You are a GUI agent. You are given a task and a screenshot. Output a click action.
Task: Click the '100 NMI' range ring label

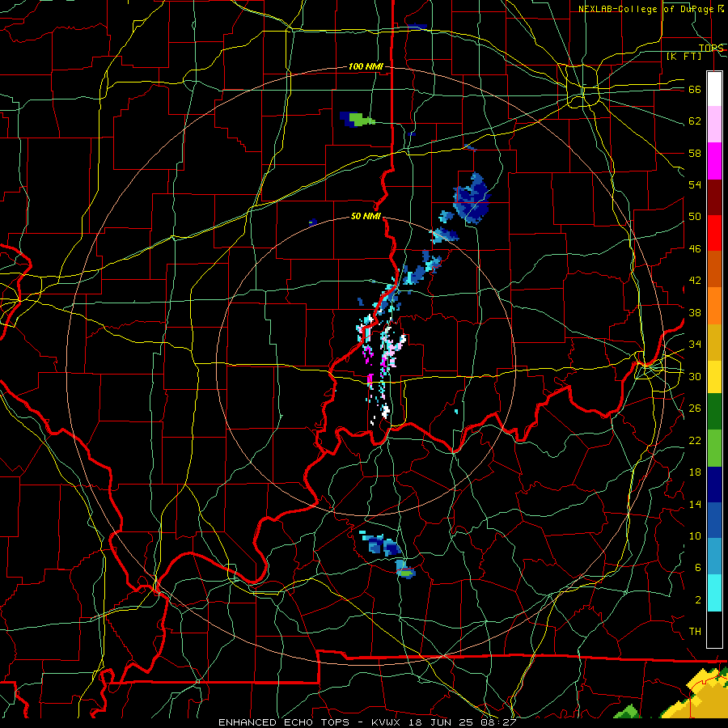[366, 67]
